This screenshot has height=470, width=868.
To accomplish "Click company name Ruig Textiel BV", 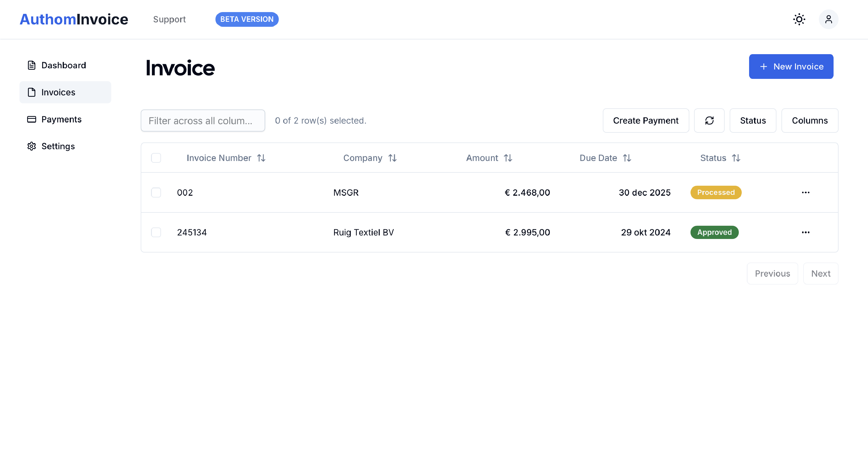I will 363,232.
